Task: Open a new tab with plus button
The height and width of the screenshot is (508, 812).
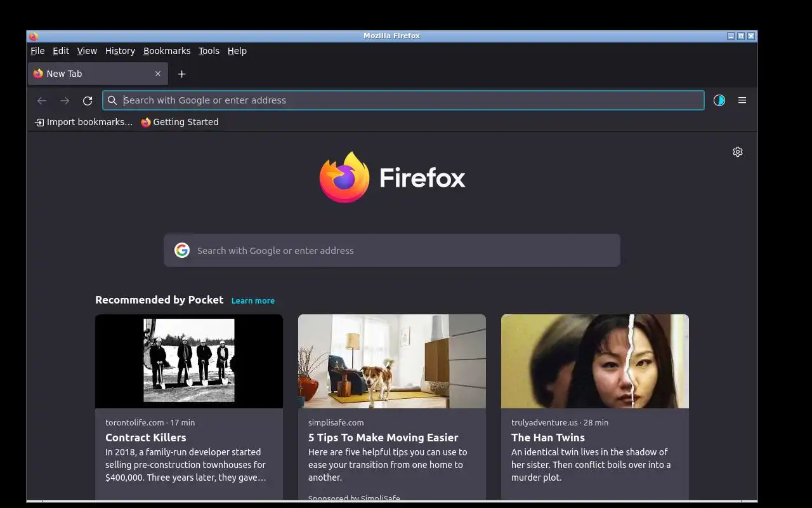Action: click(181, 74)
